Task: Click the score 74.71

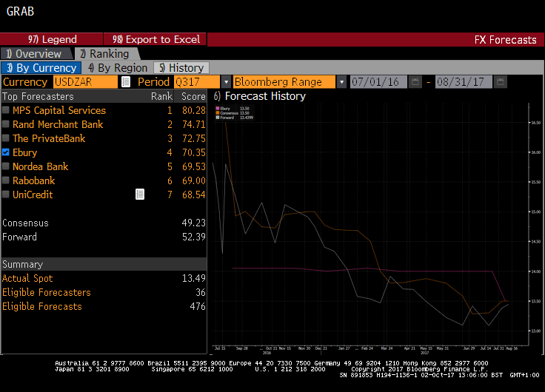Action: [x=193, y=124]
